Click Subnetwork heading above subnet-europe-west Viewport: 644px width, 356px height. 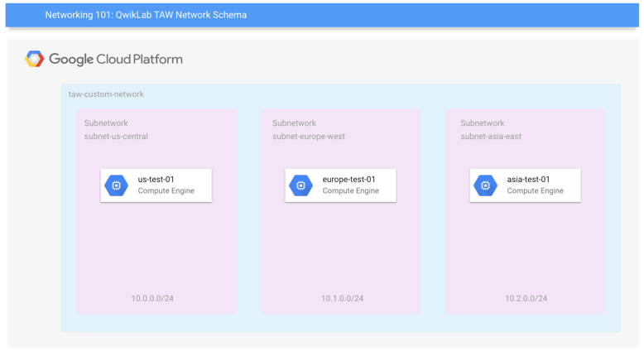click(x=294, y=123)
